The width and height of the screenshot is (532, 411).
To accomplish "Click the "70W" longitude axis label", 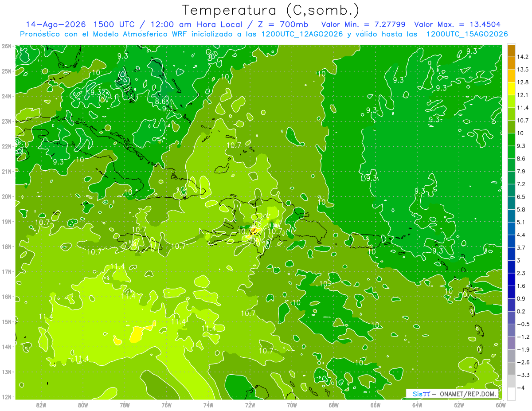I will pos(292,405).
